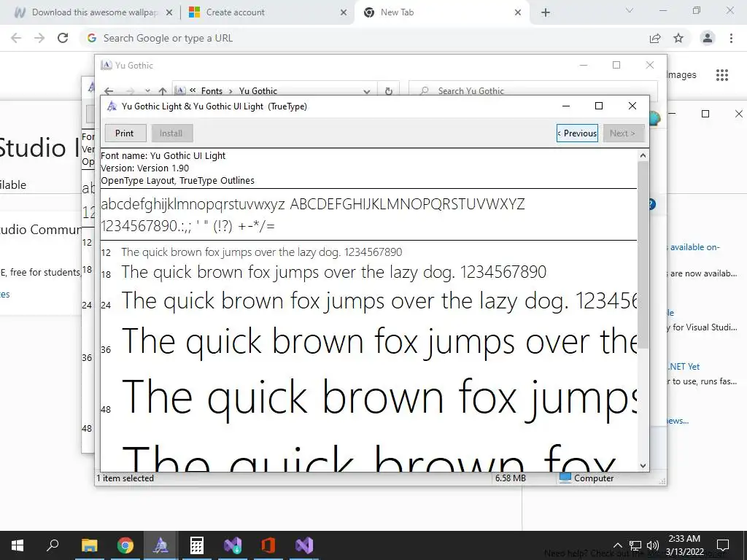Open Google Chrome from the taskbar

point(125,545)
